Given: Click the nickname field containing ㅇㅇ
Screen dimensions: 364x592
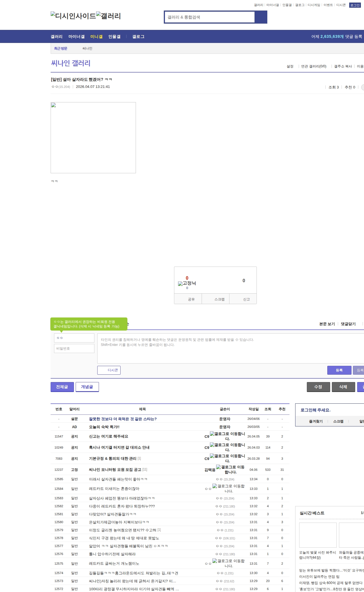Looking at the screenshot, I should pyautogui.click(x=74, y=338).
